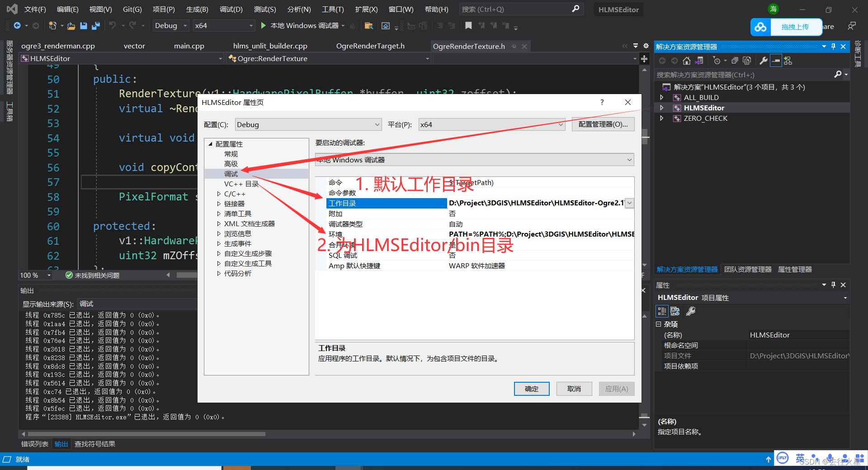Viewport: 868px width, 470px height.
Task: Click the feedback person icon at top right
Action: [852, 26]
